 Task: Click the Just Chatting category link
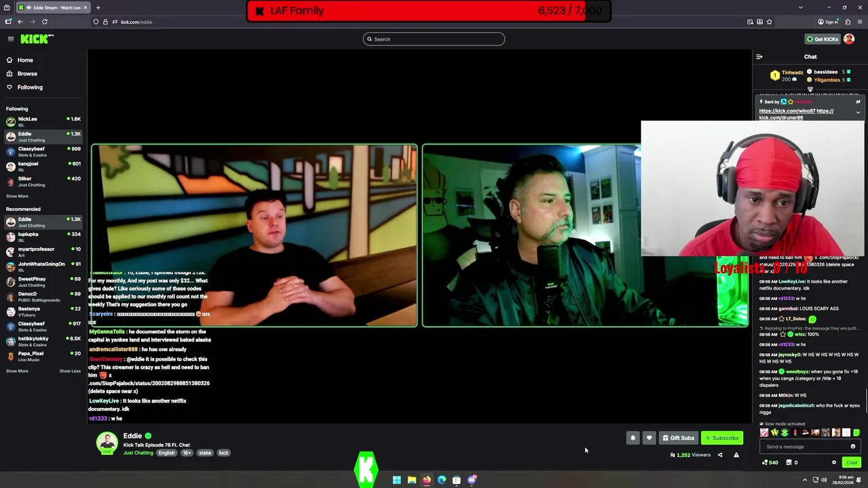click(138, 453)
